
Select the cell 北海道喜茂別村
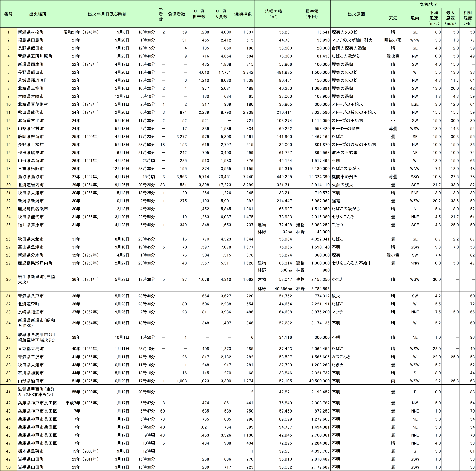click(33, 104)
